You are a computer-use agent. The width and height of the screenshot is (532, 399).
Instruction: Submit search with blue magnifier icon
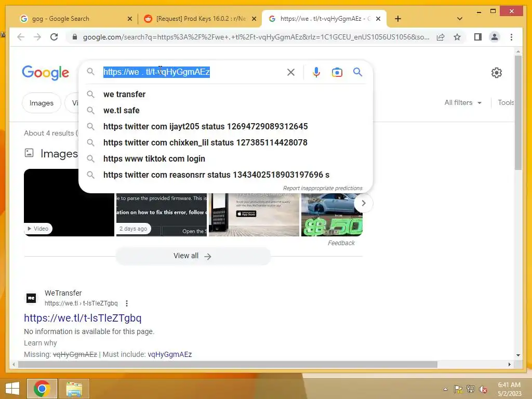[x=357, y=72]
